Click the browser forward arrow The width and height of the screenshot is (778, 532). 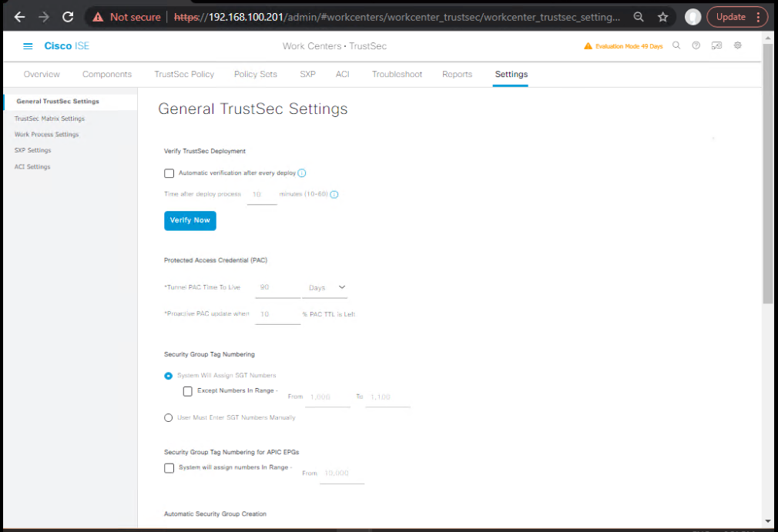point(44,17)
